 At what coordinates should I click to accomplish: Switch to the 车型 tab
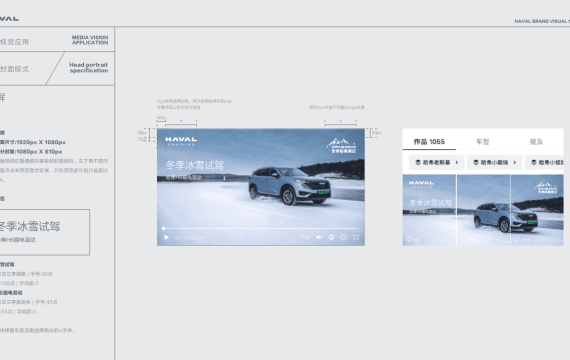point(483,141)
